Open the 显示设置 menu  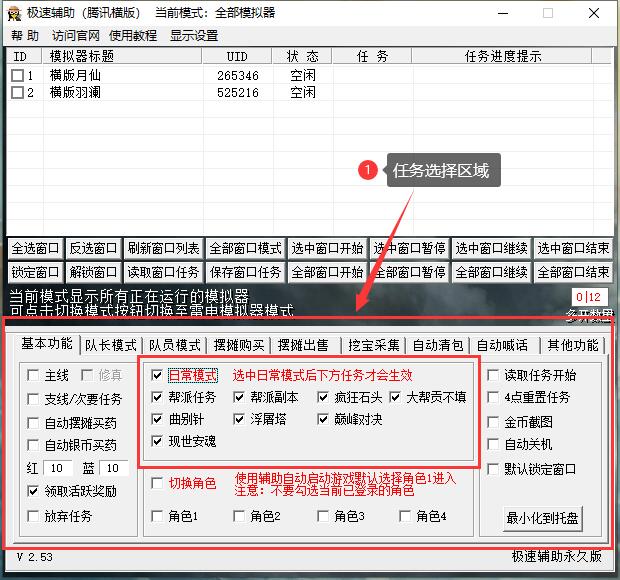[x=193, y=36]
